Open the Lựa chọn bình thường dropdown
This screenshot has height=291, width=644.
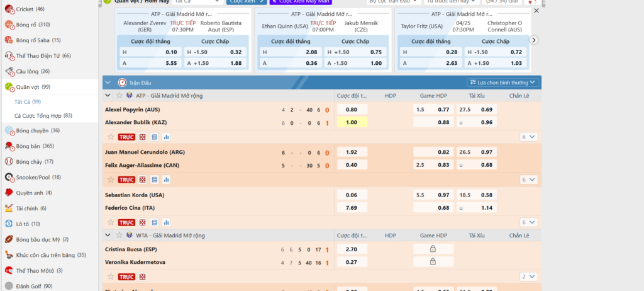[503, 82]
